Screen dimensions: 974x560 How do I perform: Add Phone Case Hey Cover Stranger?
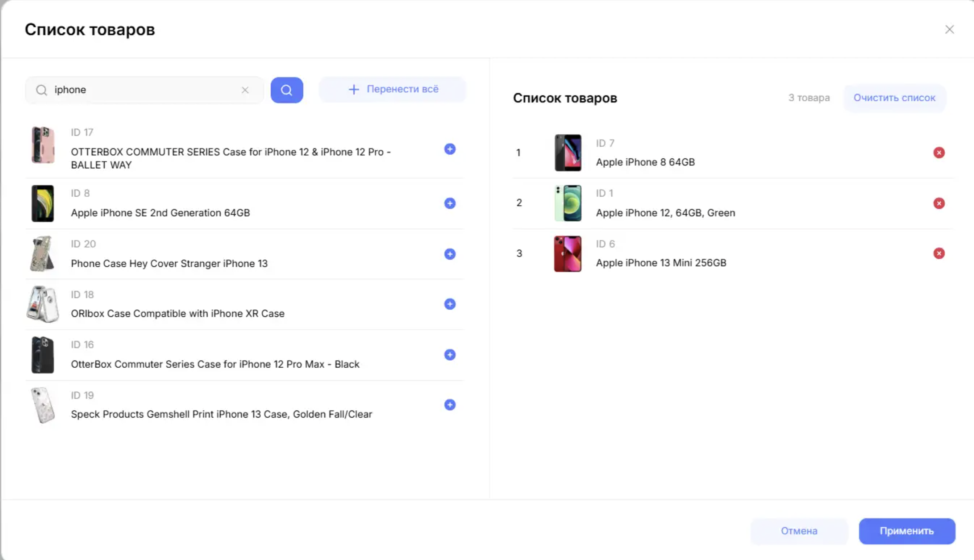[x=450, y=254]
